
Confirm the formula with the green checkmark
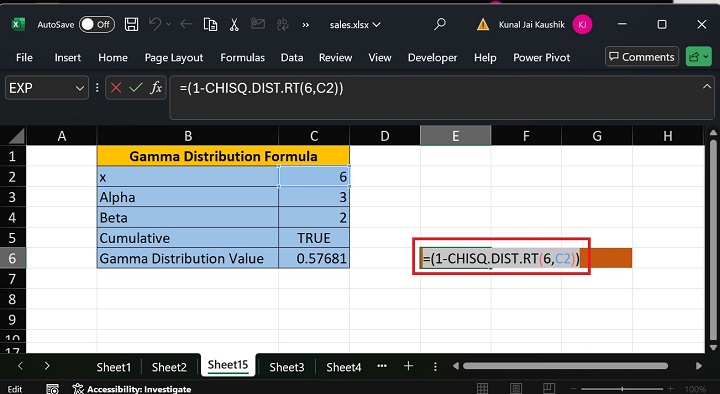click(x=135, y=87)
